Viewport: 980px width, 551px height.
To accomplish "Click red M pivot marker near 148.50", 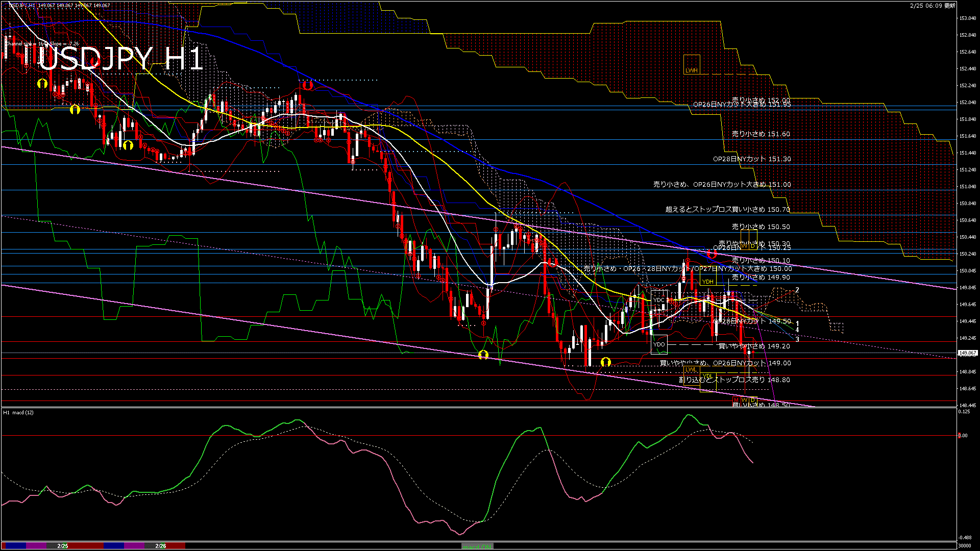I will pos(736,399).
